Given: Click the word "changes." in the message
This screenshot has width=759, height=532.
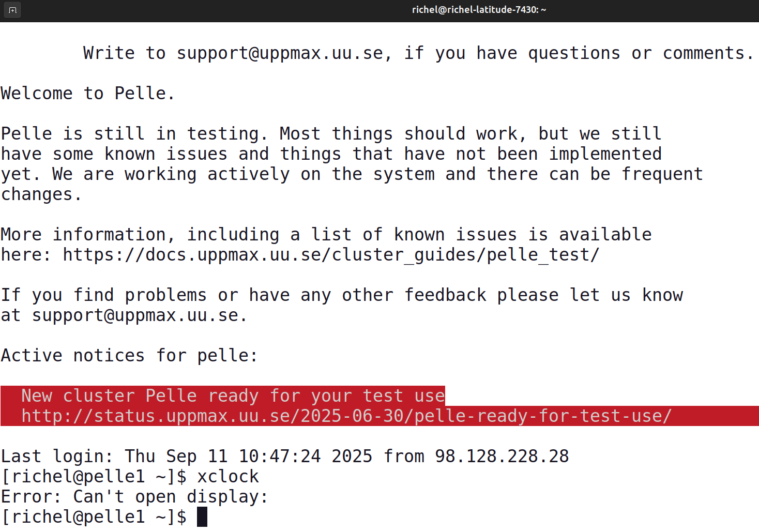Looking at the screenshot, I should (41, 194).
